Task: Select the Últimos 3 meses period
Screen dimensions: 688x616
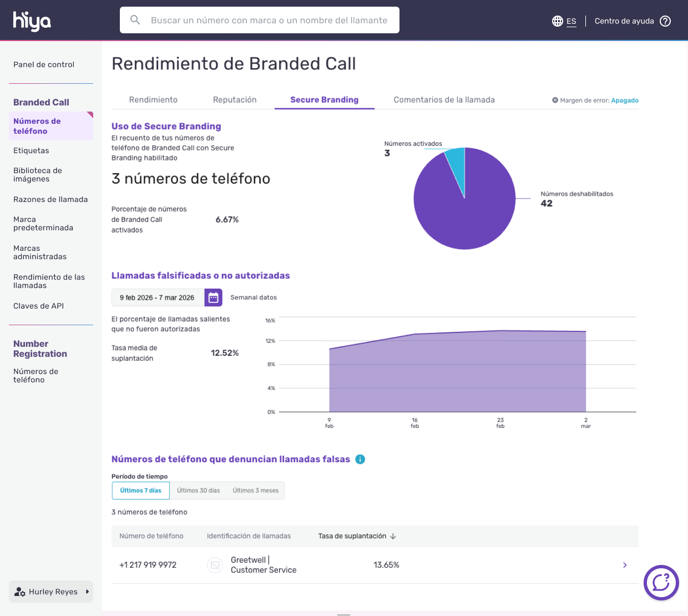Action: 255,491
